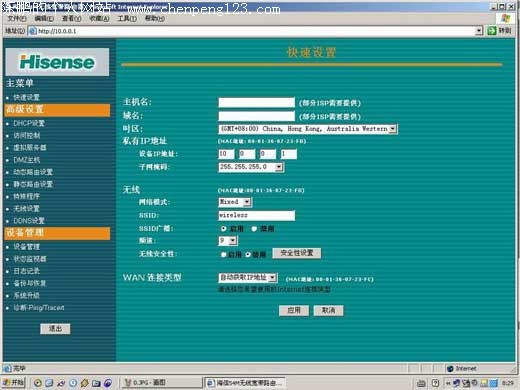This screenshot has height=390, width=520.
Task: Open 备份与恢复 (Backup and Restore) in sidebar
Action: tap(30, 283)
